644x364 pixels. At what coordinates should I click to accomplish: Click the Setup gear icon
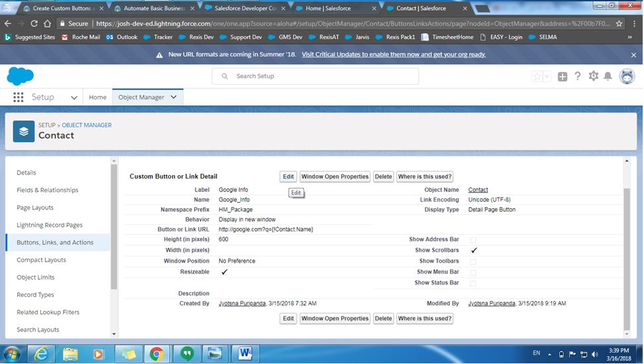point(593,76)
